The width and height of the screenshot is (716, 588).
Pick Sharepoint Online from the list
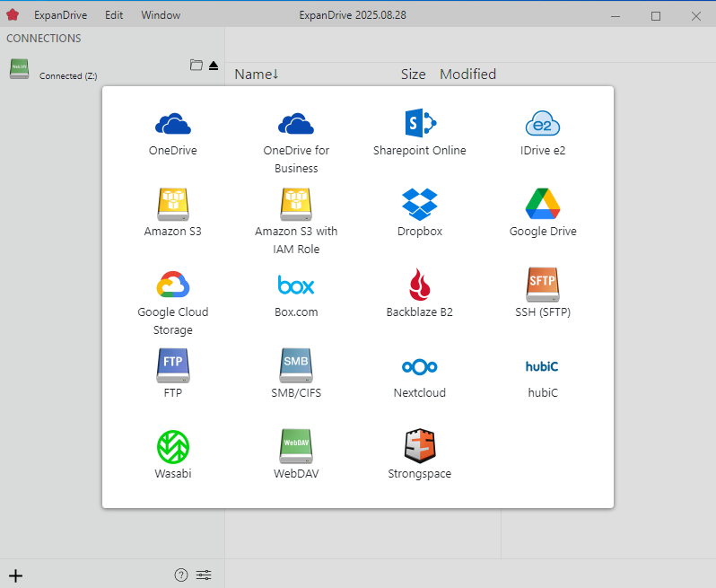(x=420, y=133)
